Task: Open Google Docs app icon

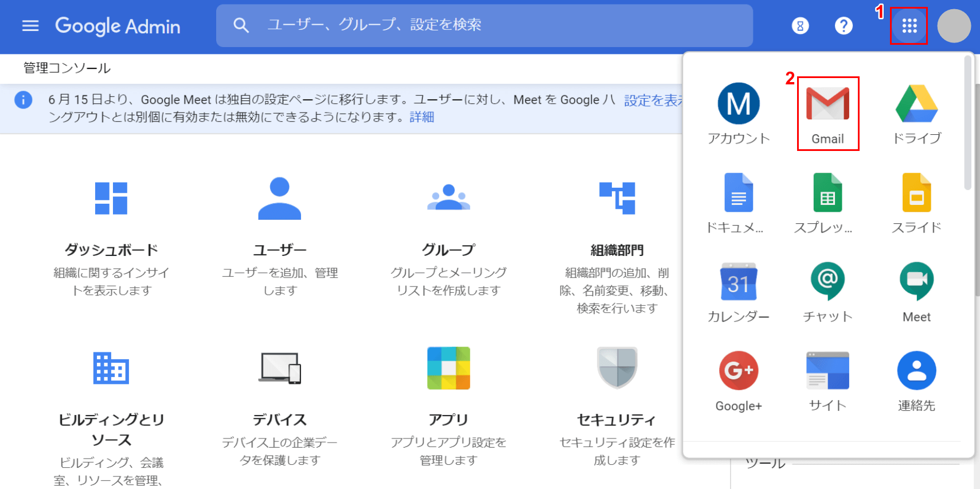Action: click(738, 202)
